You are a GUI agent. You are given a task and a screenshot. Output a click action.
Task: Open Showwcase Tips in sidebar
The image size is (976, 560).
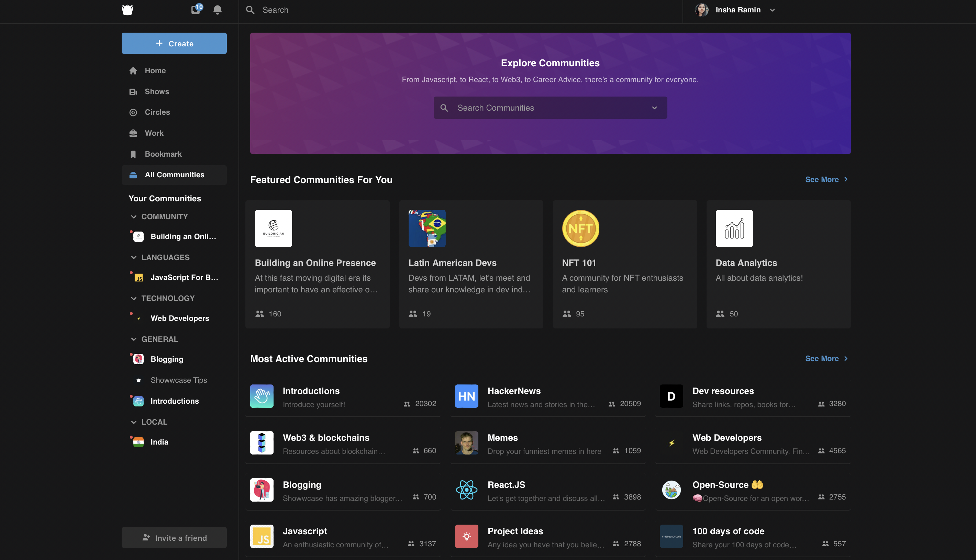[174, 380]
